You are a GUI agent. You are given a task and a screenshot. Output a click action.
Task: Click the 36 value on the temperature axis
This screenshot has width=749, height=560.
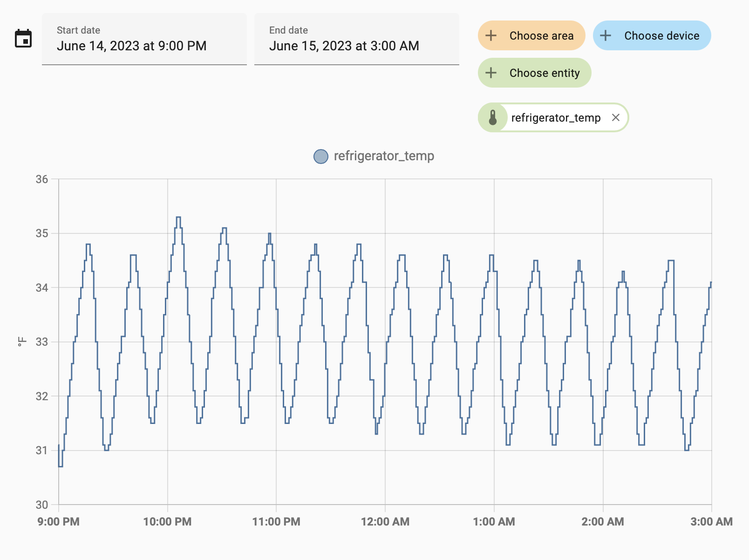click(42, 179)
